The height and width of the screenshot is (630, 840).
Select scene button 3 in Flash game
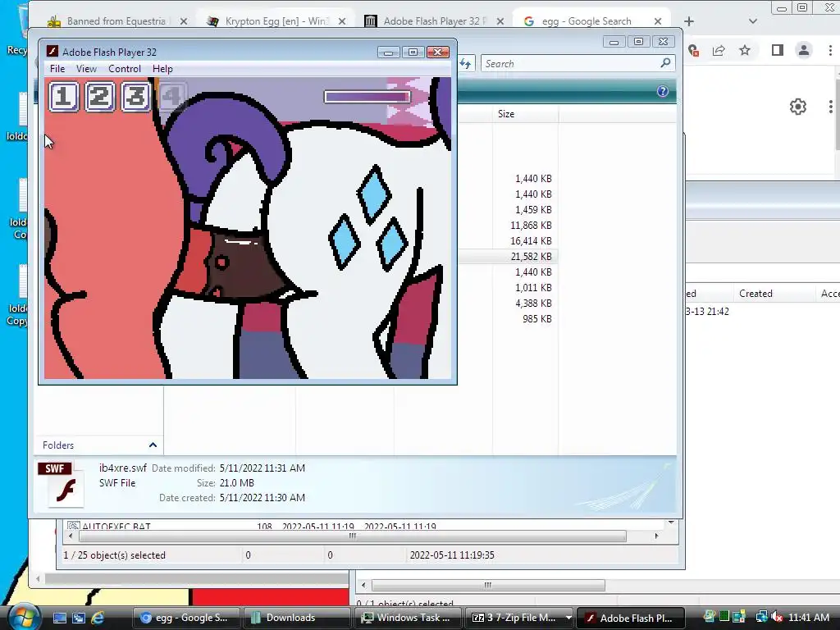[x=135, y=97]
